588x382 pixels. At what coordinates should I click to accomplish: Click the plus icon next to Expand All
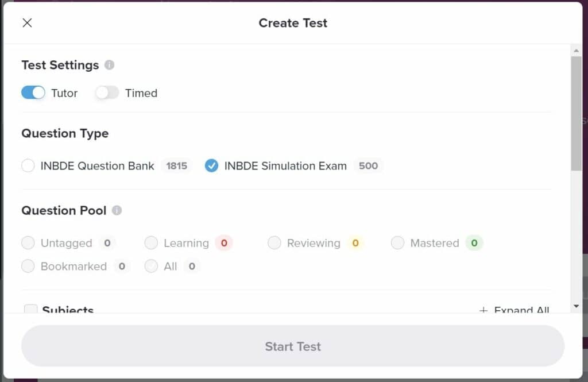coord(483,310)
